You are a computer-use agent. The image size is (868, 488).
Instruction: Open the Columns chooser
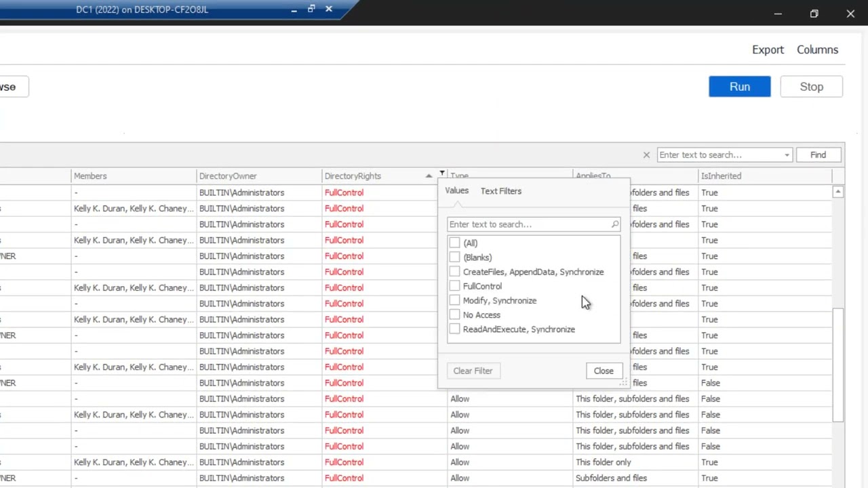[817, 49]
